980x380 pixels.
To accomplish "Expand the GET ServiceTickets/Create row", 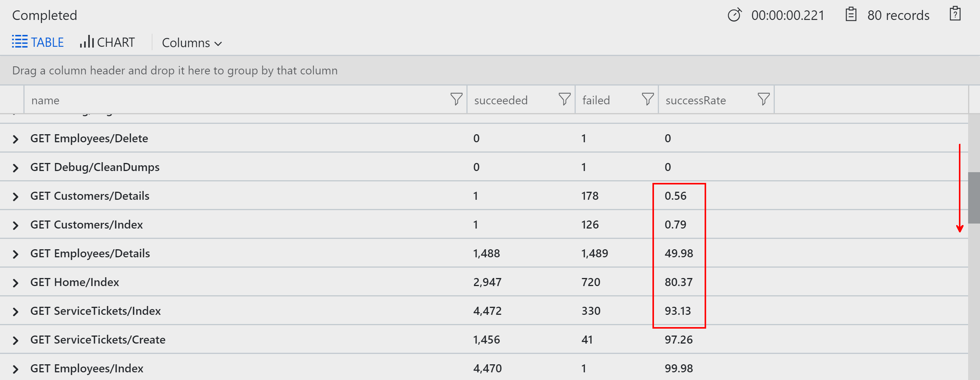I will (15, 339).
